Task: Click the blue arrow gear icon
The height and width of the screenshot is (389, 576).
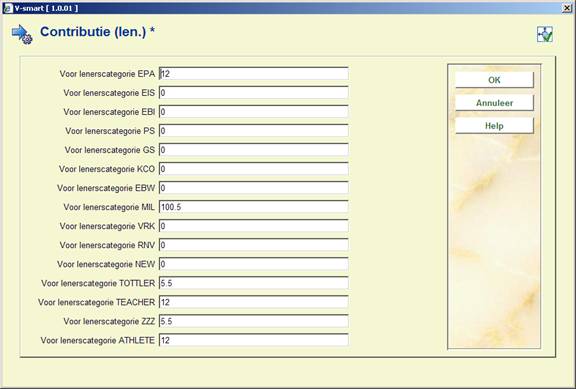Action: [22, 35]
